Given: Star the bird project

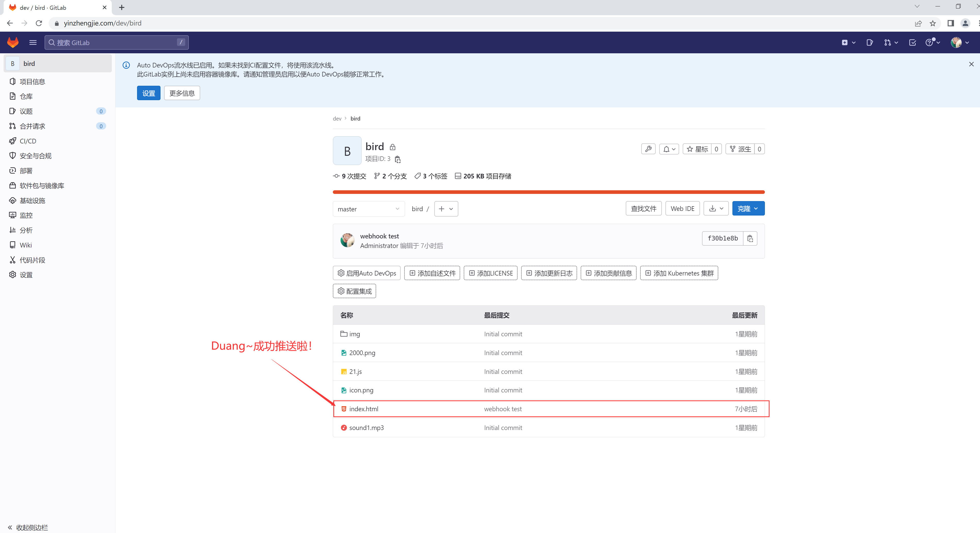Looking at the screenshot, I should (697, 149).
